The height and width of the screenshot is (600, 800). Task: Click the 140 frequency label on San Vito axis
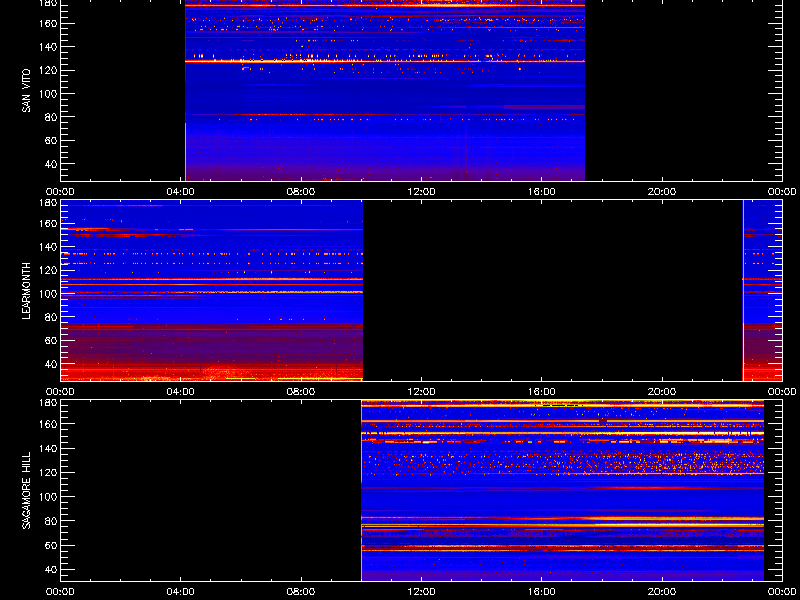coord(47,47)
